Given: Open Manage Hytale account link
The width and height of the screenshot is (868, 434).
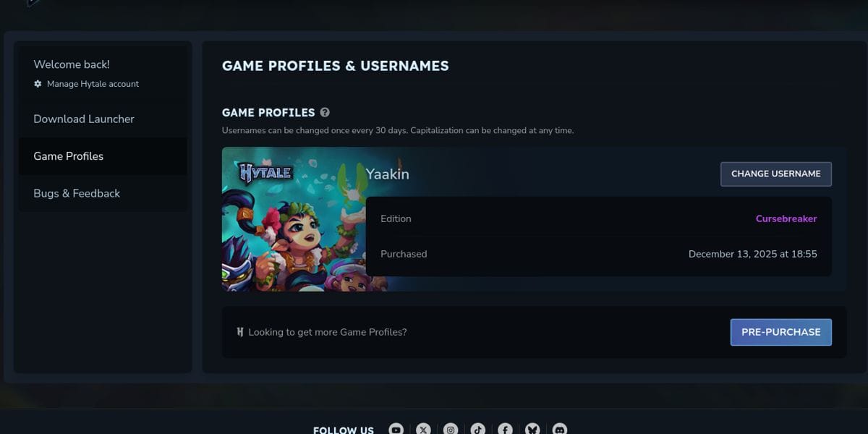Looking at the screenshot, I should [x=93, y=84].
